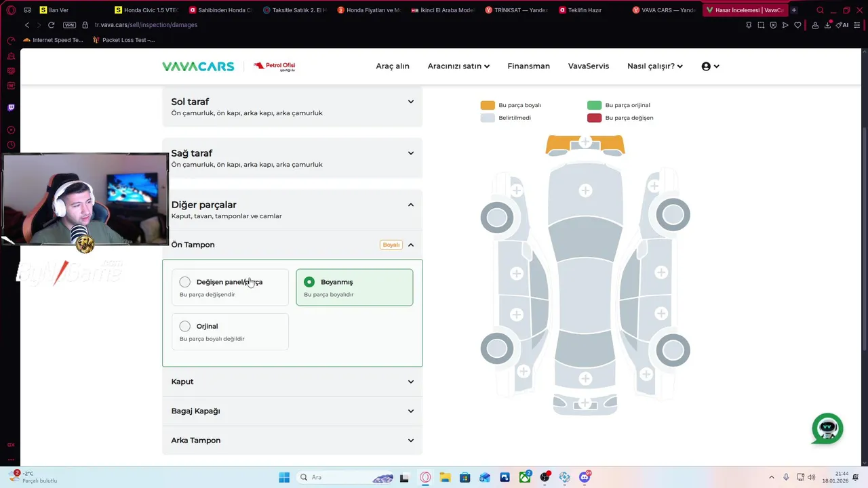The width and height of the screenshot is (868, 488).
Task: Click the heart bookmark icon in address bar
Action: [x=797, y=25]
